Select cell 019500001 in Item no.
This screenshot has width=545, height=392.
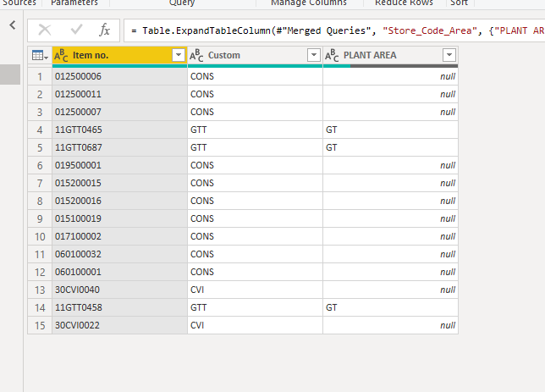pos(119,165)
